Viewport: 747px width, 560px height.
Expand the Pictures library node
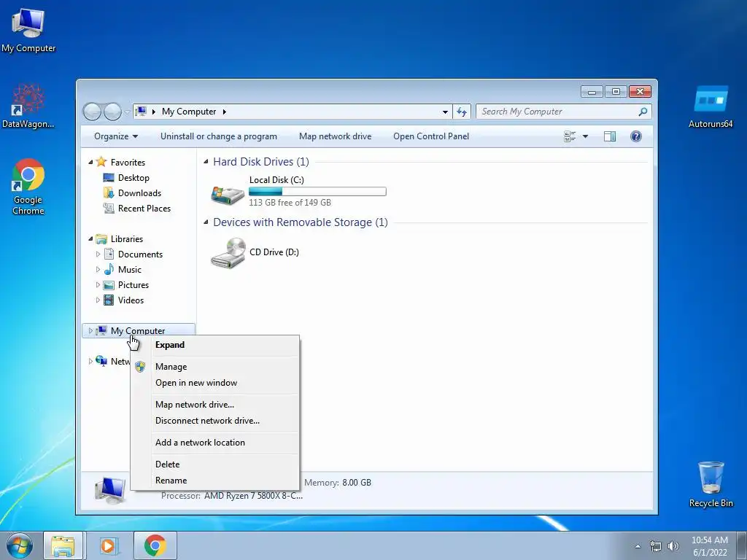point(98,285)
